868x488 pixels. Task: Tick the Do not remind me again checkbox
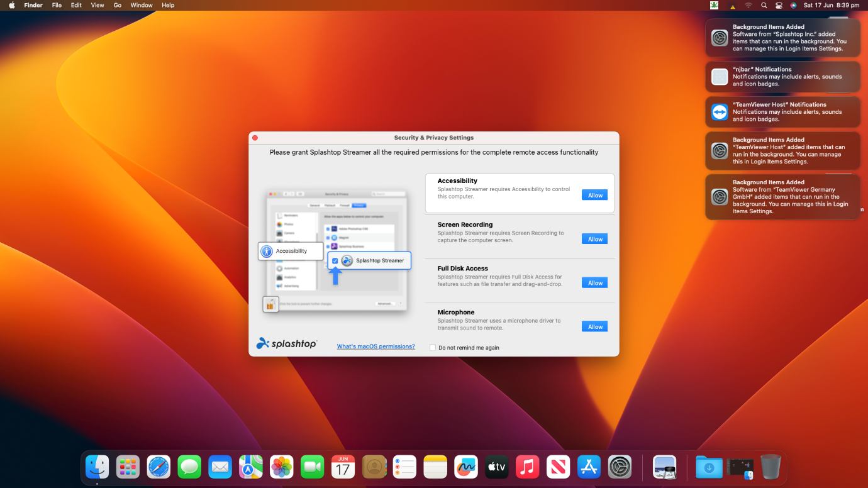click(433, 347)
